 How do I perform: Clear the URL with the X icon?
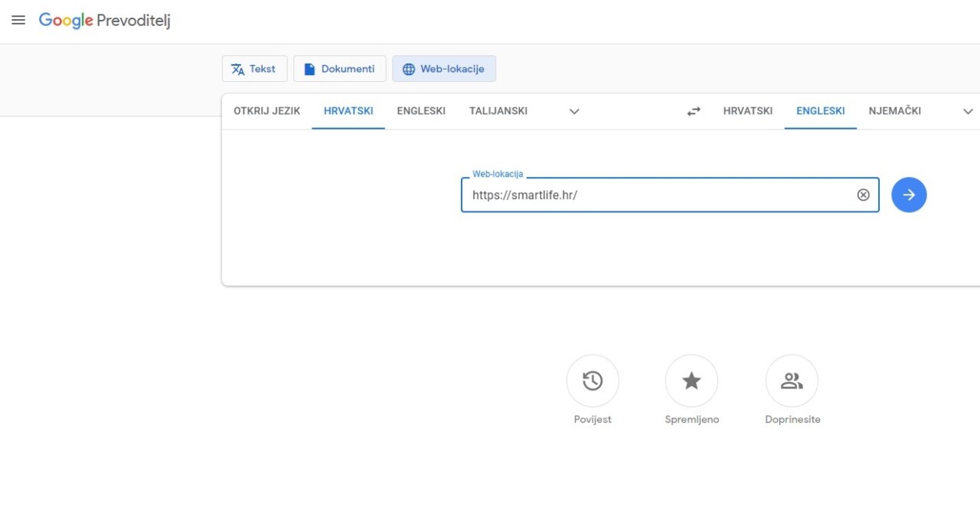point(864,195)
